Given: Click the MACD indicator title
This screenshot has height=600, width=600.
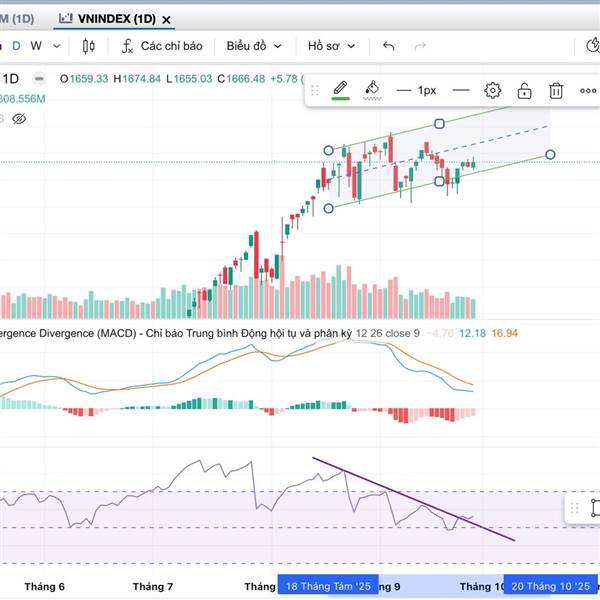Looking at the screenshot, I should tap(176, 333).
